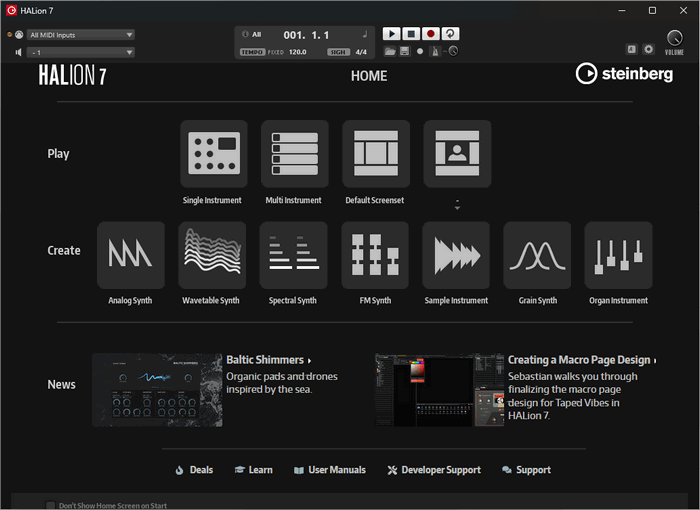This screenshot has height=510, width=700.
Task: Load the Default Screenset layout
Action: 376,154
